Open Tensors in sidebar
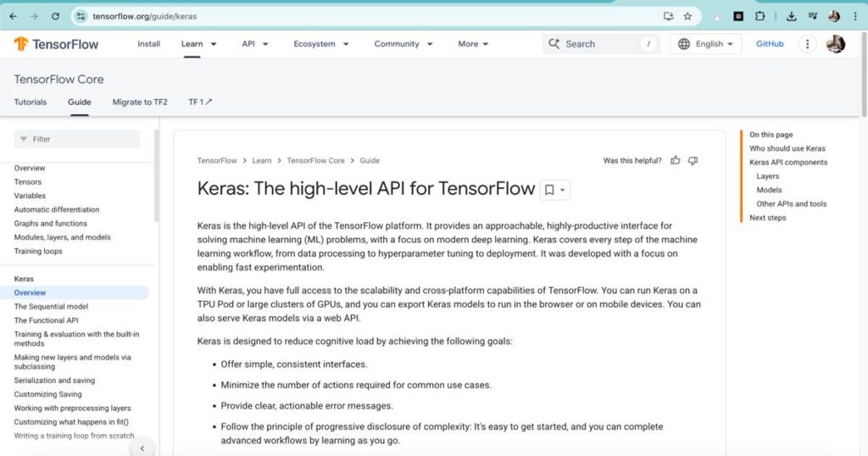Image resolution: width=868 pixels, height=456 pixels. click(28, 181)
